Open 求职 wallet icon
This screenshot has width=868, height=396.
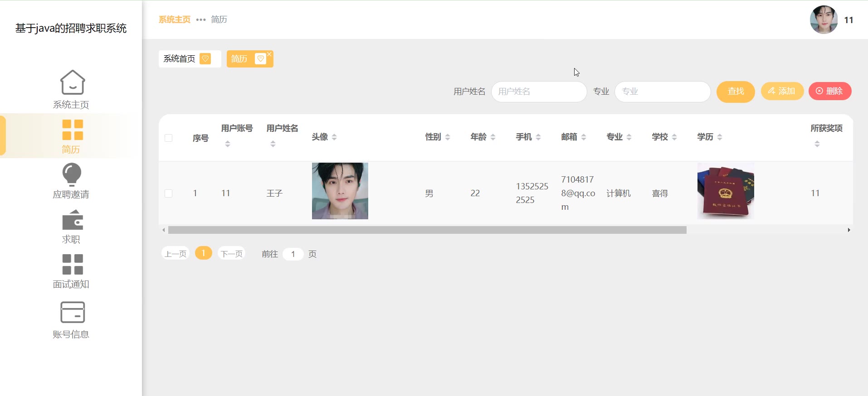pos(73,220)
